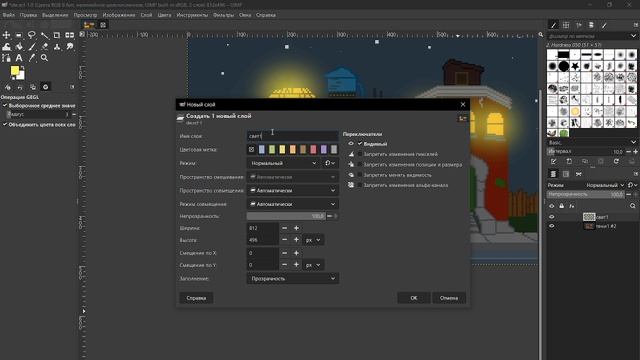640x360 pixels.
Task: Select the Color Picker tool
Action: coord(31,58)
